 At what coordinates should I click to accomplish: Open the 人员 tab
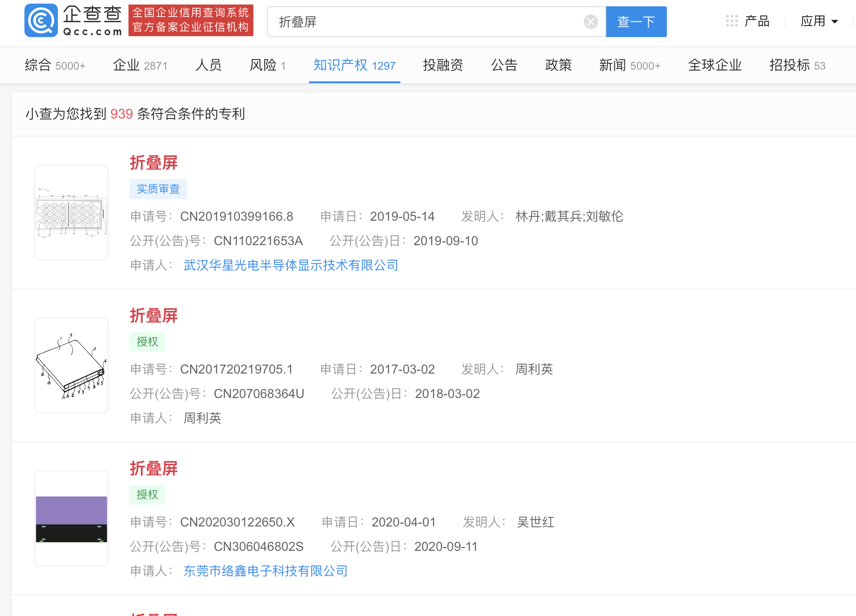(209, 65)
